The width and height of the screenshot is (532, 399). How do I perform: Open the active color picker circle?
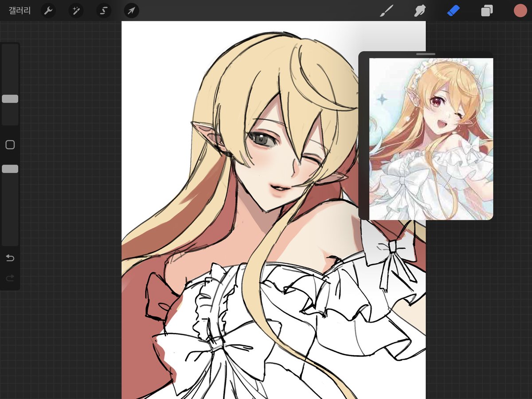click(520, 11)
